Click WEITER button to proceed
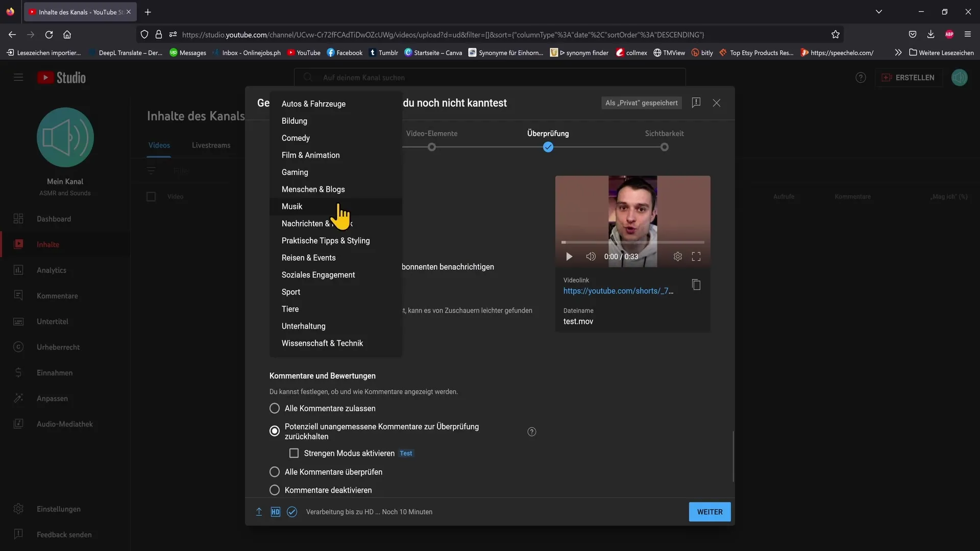Image resolution: width=980 pixels, height=551 pixels. click(709, 512)
